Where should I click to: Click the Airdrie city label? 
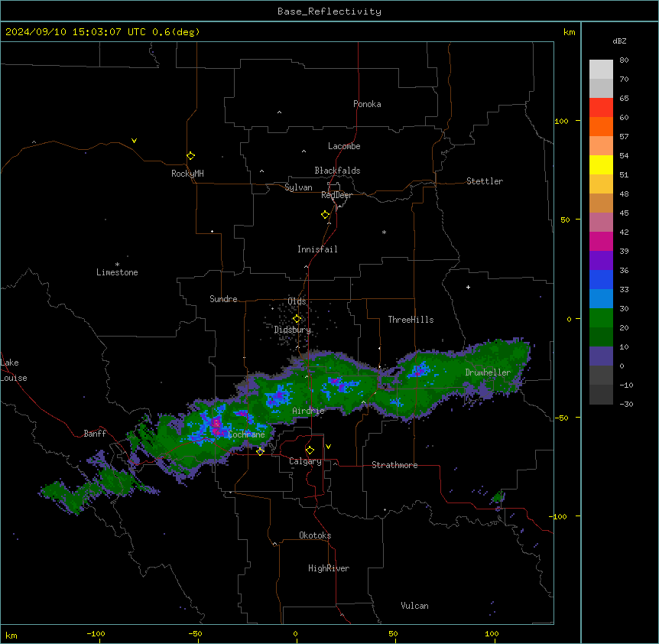[x=308, y=411]
